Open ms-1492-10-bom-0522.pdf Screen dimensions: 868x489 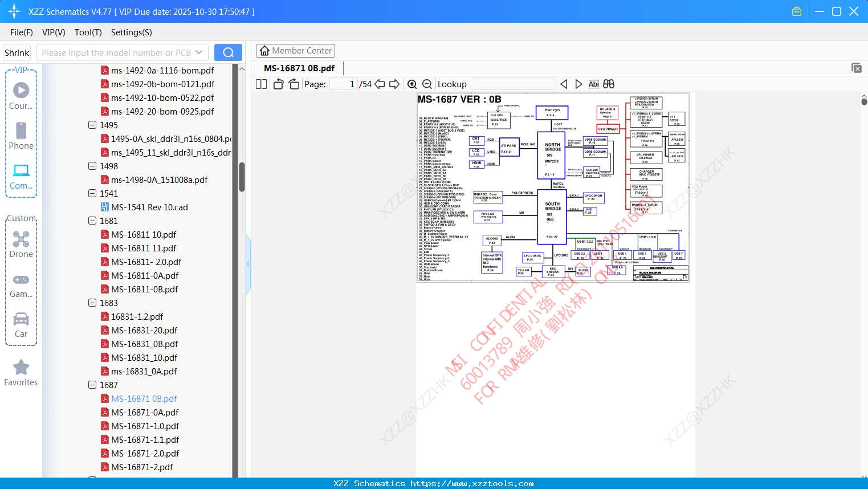[x=162, y=97]
